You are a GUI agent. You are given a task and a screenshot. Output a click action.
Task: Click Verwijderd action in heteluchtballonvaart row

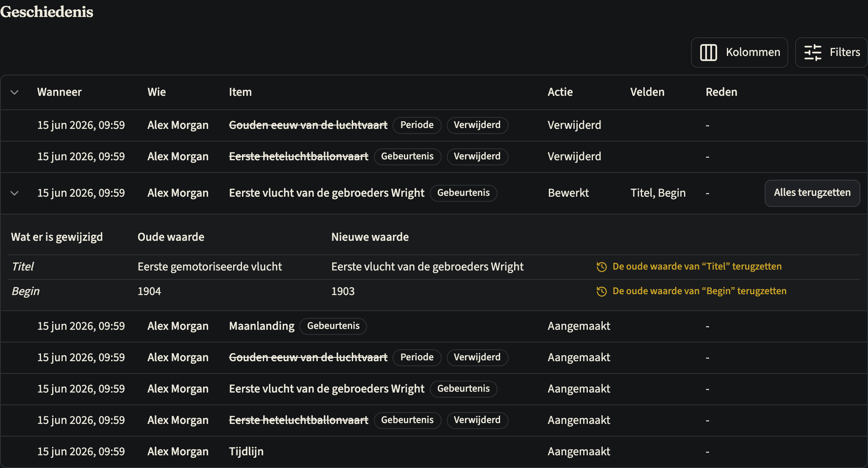[x=574, y=156]
